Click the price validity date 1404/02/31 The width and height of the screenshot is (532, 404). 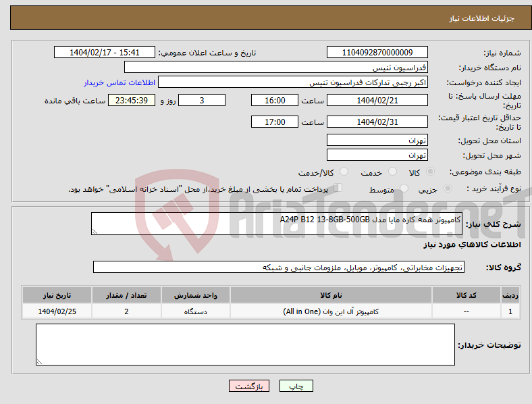tap(377, 122)
